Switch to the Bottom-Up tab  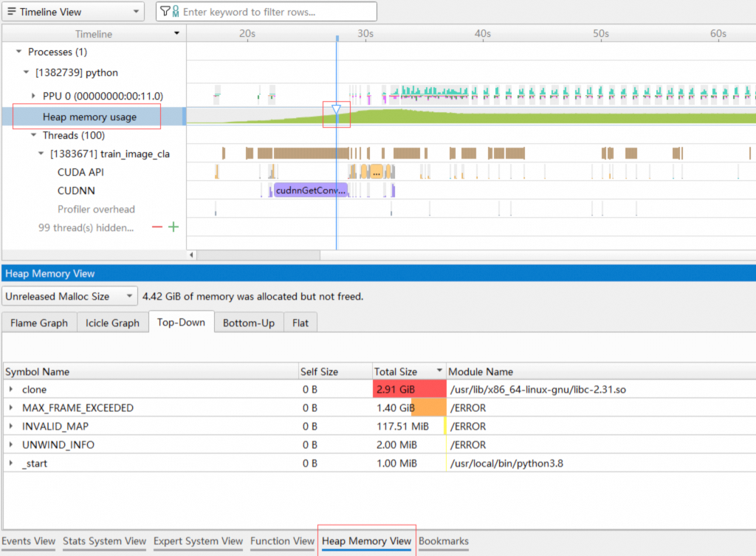click(x=249, y=323)
